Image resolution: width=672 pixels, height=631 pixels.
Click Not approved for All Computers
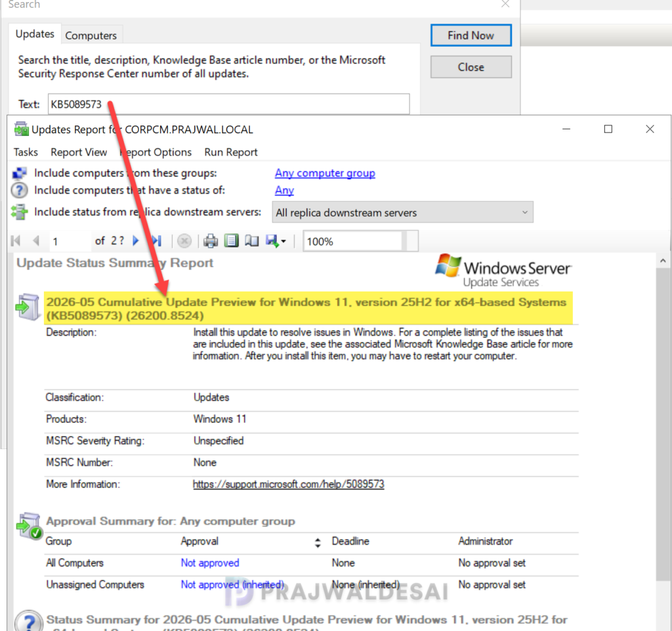[x=210, y=563]
